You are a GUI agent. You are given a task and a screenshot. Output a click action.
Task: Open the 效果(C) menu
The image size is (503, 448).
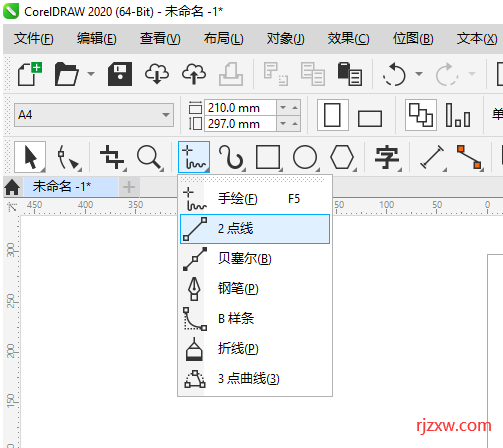[x=348, y=39]
